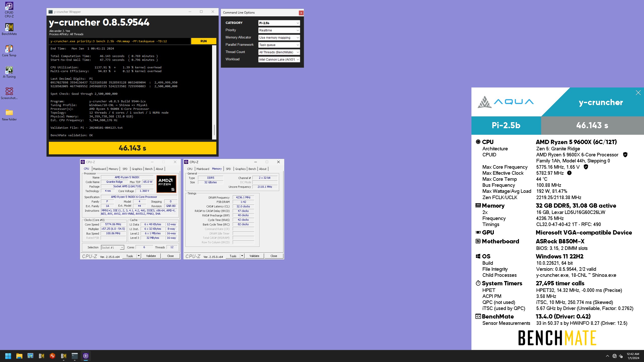Open Parallel Framework dropdown
644x362 pixels.
[279, 45]
